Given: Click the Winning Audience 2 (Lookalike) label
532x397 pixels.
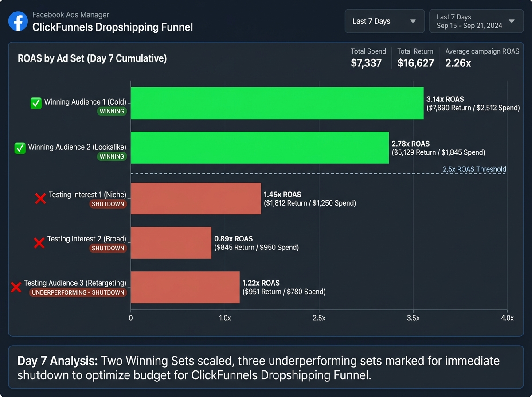Looking at the screenshot, I should (x=77, y=147).
